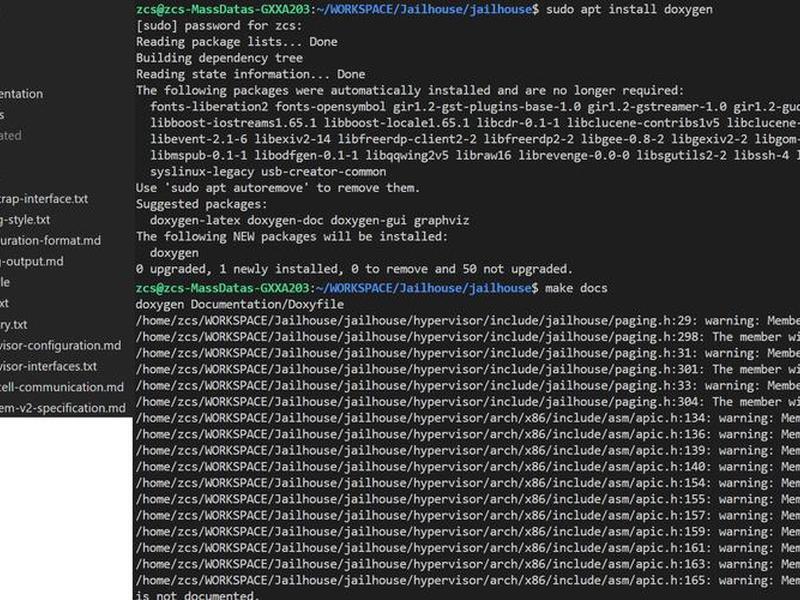800x600 pixels.
Task: Click the paging.h:304 output line
Action: click(x=468, y=402)
